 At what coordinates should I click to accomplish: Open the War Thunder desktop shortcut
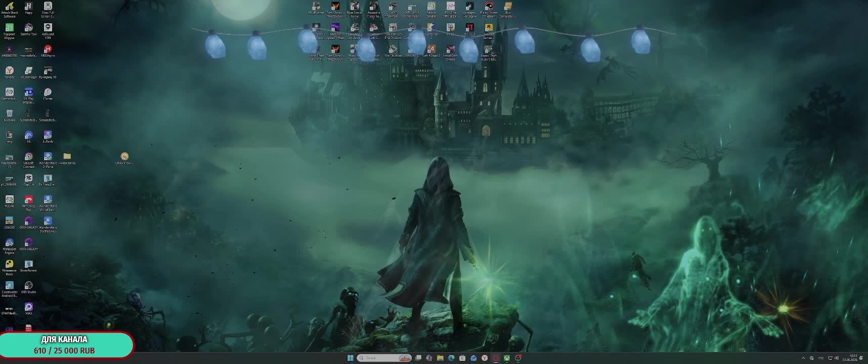coord(393,51)
